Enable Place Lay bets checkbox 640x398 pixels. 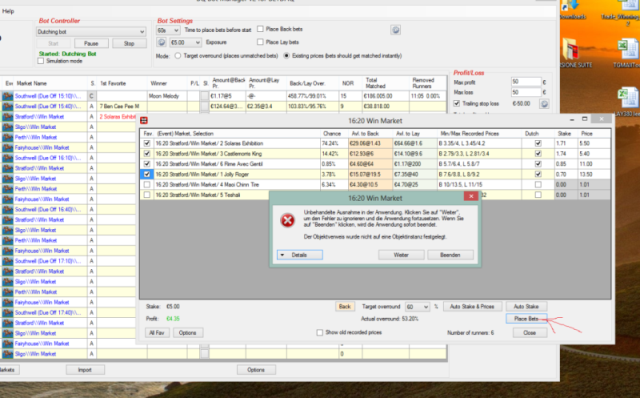[260, 42]
